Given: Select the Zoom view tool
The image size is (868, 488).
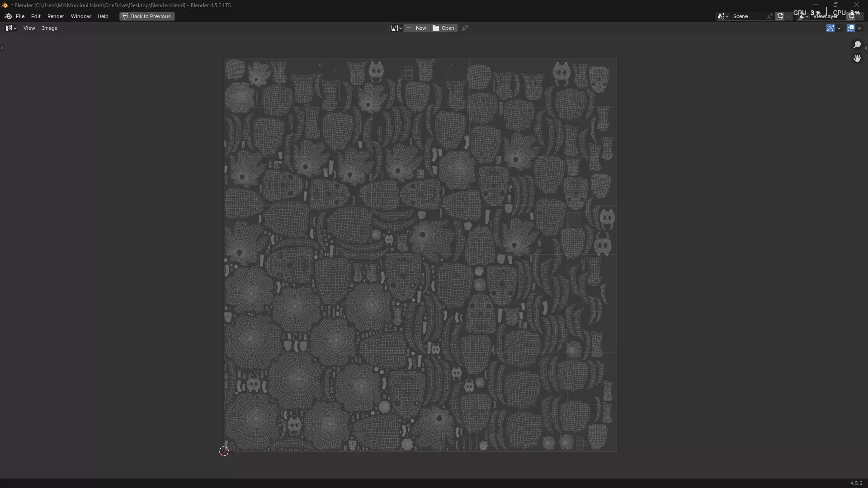Looking at the screenshot, I should (857, 45).
